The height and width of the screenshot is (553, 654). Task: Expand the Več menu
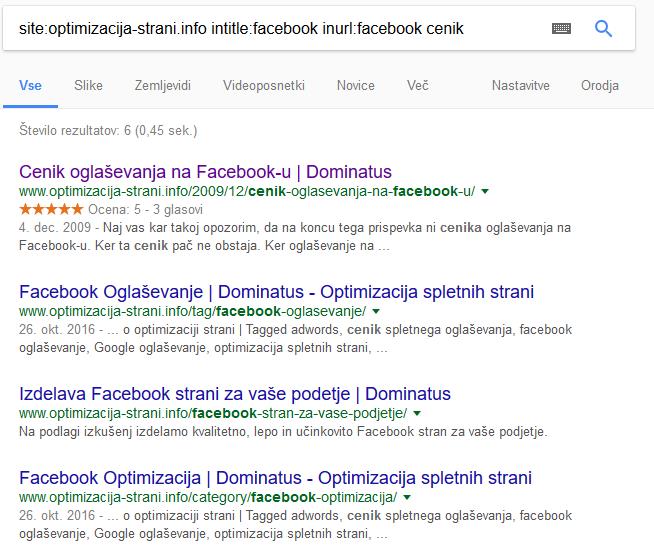click(x=418, y=85)
